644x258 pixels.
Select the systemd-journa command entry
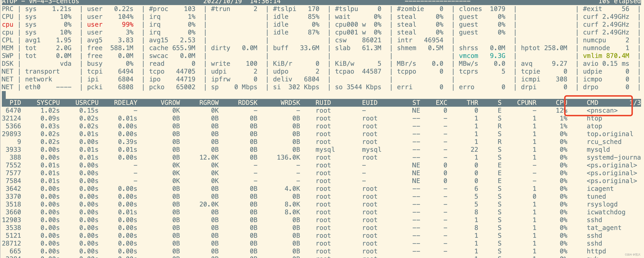pos(614,157)
